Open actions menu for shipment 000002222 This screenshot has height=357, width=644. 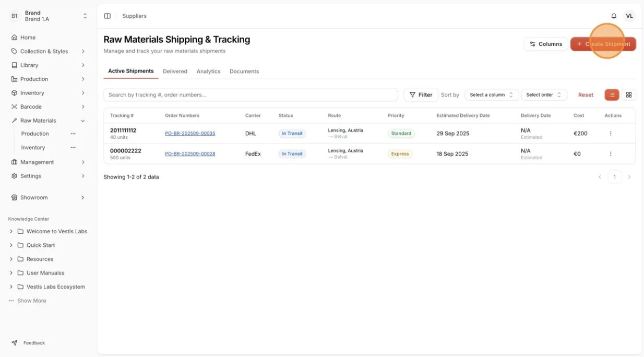(x=611, y=154)
